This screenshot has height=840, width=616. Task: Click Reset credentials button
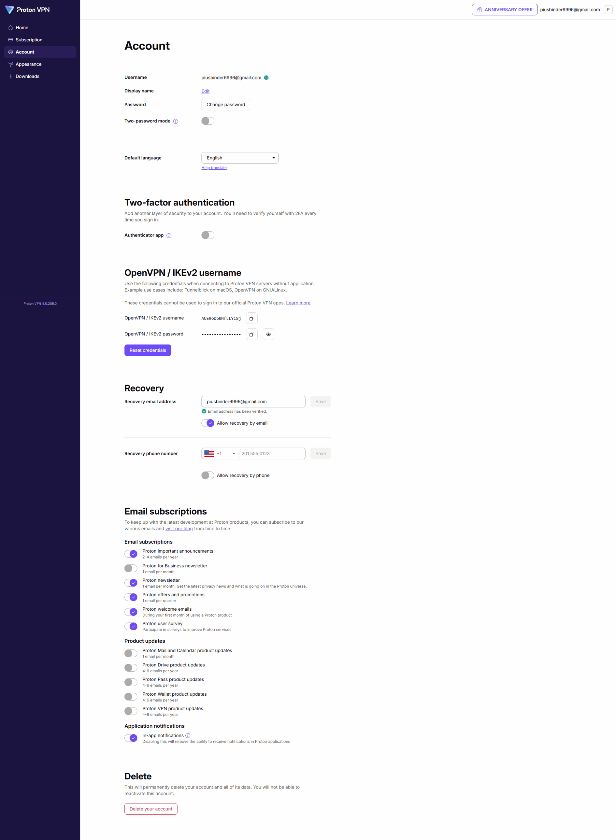[148, 350]
